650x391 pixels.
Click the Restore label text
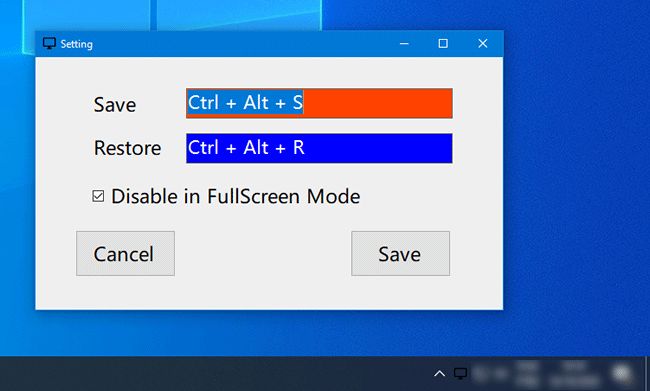point(127,148)
